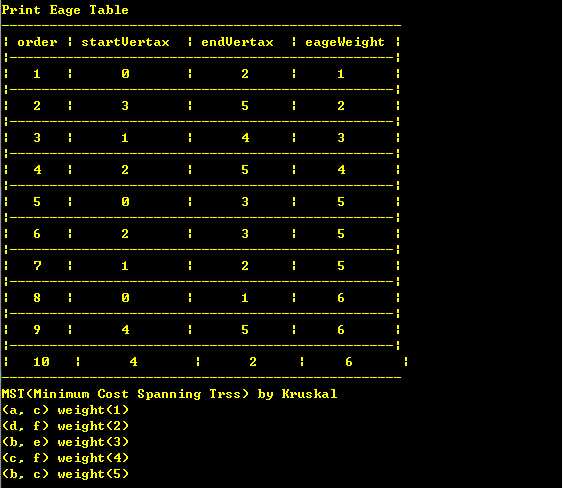Select the "(d, f) weight(2)" result line
Screen dimensions: 563x488
click(x=65, y=426)
